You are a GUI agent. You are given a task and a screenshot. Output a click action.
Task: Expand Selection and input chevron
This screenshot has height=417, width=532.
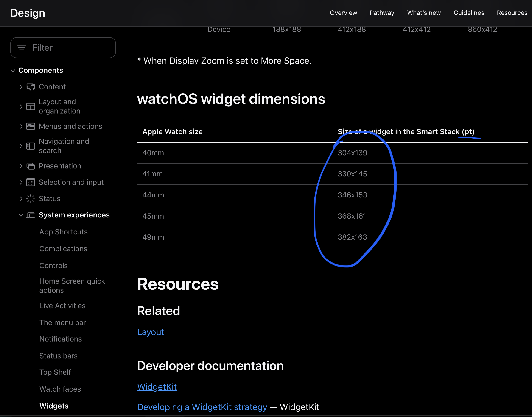pyautogui.click(x=21, y=182)
